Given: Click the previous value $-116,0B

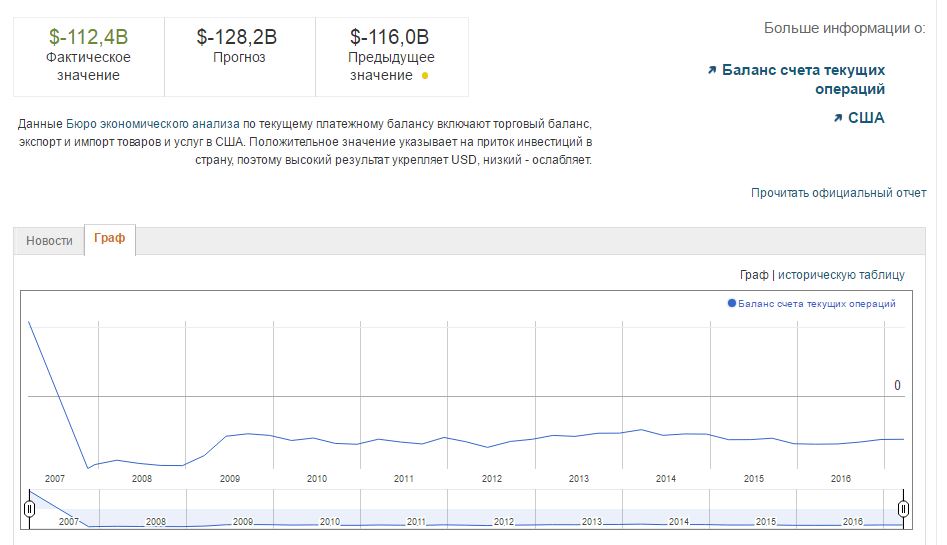Looking at the screenshot, I should pos(390,37).
